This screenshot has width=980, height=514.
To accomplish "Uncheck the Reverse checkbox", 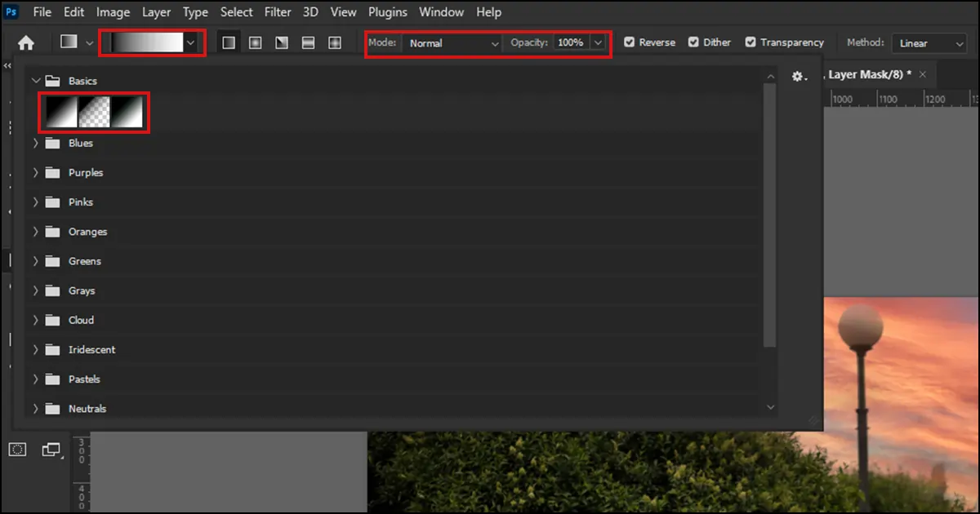I will coord(630,42).
